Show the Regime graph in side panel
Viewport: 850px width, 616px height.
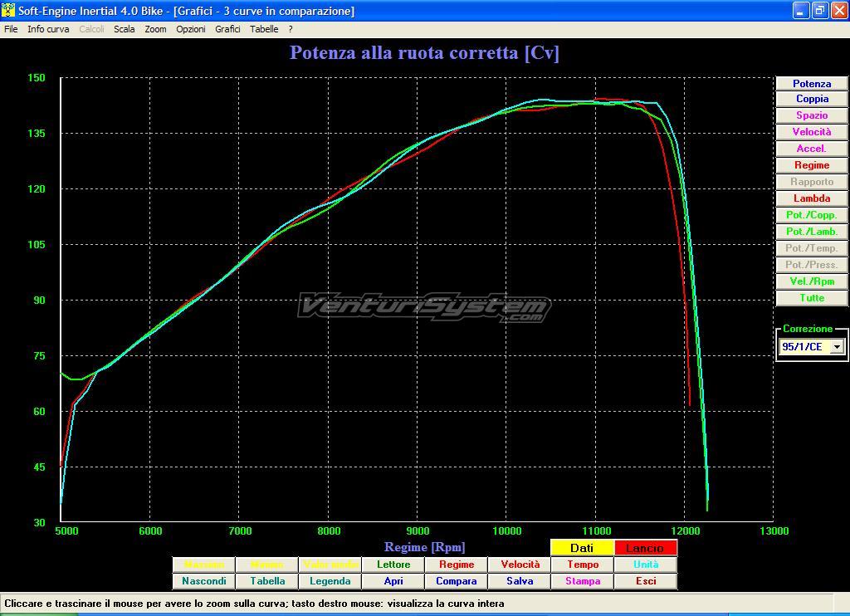[x=812, y=165]
